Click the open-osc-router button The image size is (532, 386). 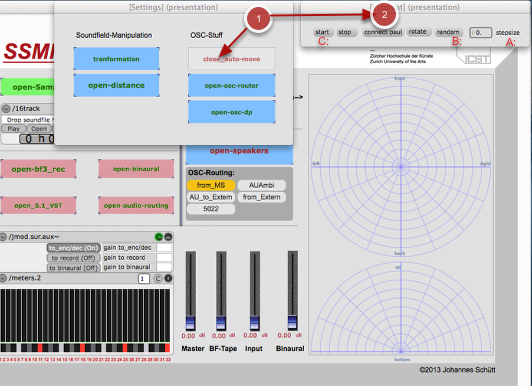[x=232, y=85]
